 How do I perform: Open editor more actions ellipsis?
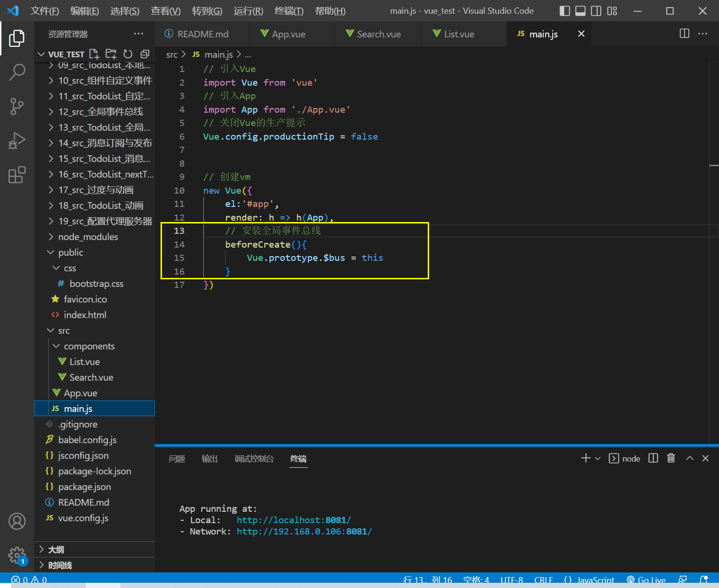[x=703, y=34]
